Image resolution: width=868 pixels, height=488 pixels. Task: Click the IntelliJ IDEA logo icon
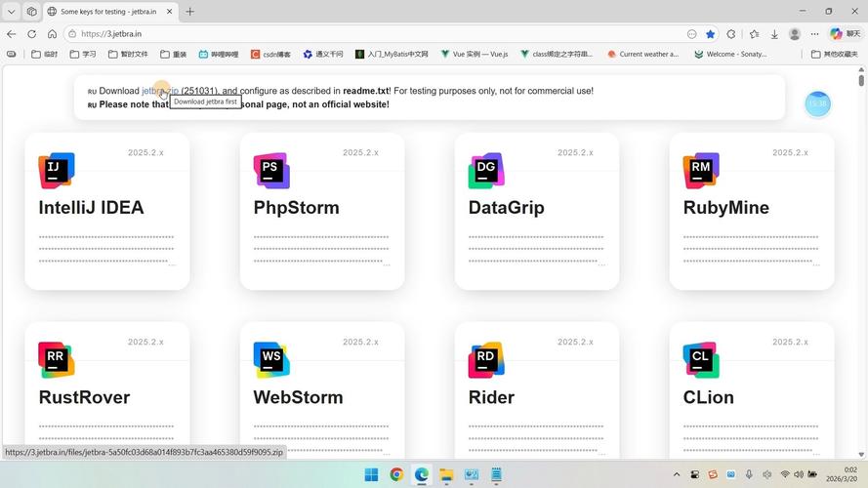pyautogui.click(x=56, y=171)
